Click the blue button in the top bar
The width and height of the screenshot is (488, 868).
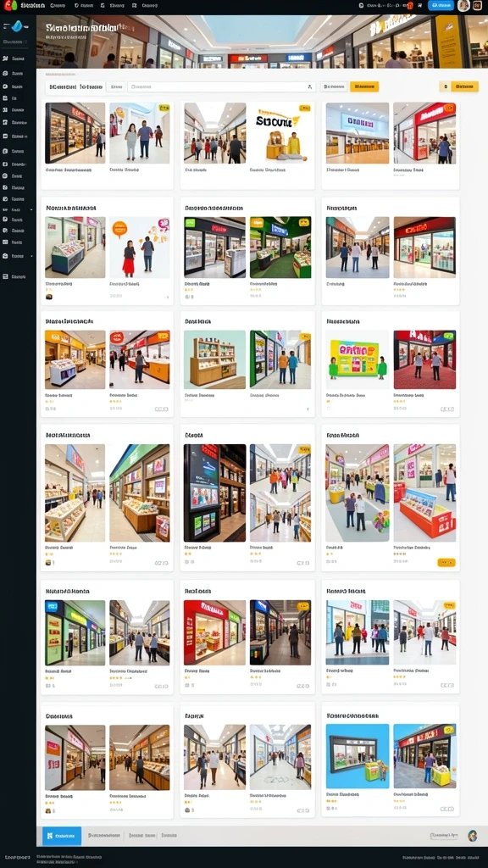(441, 6)
